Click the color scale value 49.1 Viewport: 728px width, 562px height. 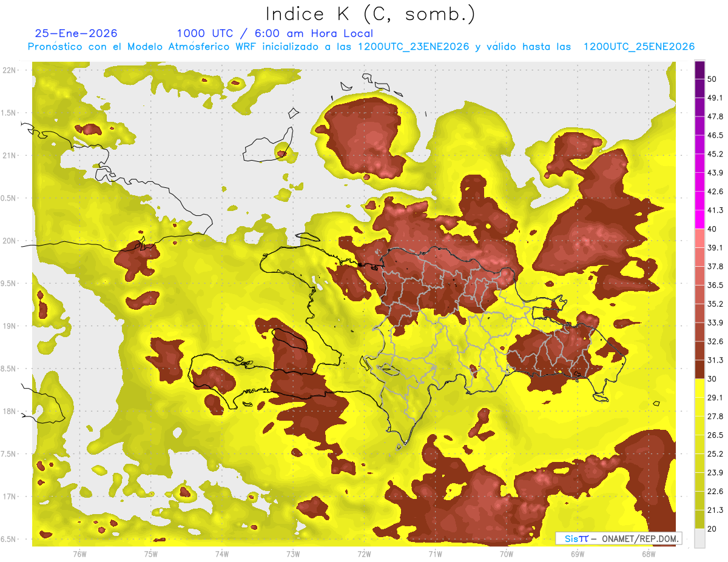coord(715,98)
